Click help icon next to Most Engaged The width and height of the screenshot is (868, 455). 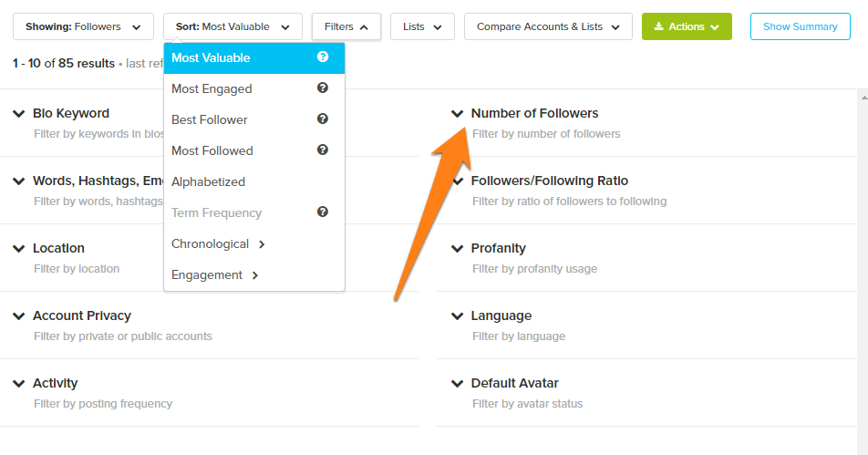point(323,88)
